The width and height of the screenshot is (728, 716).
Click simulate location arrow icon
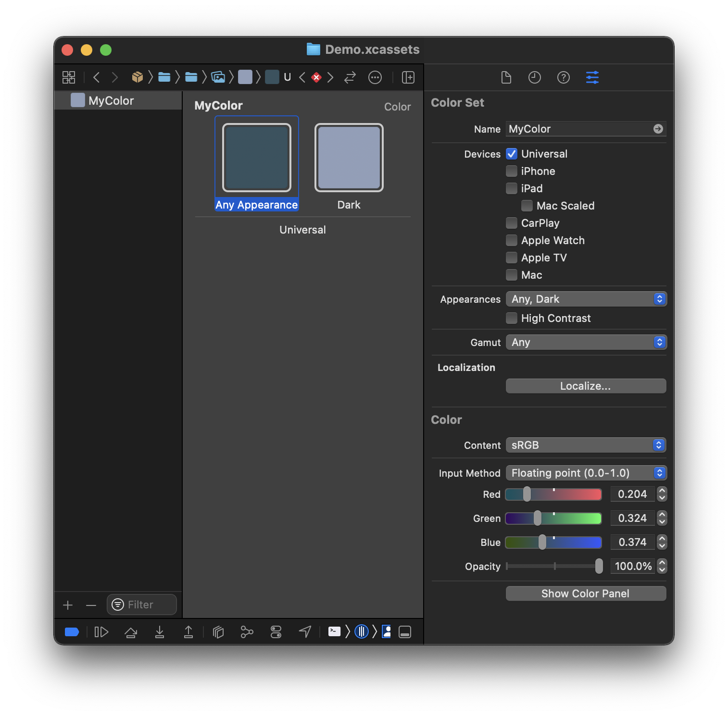305,632
